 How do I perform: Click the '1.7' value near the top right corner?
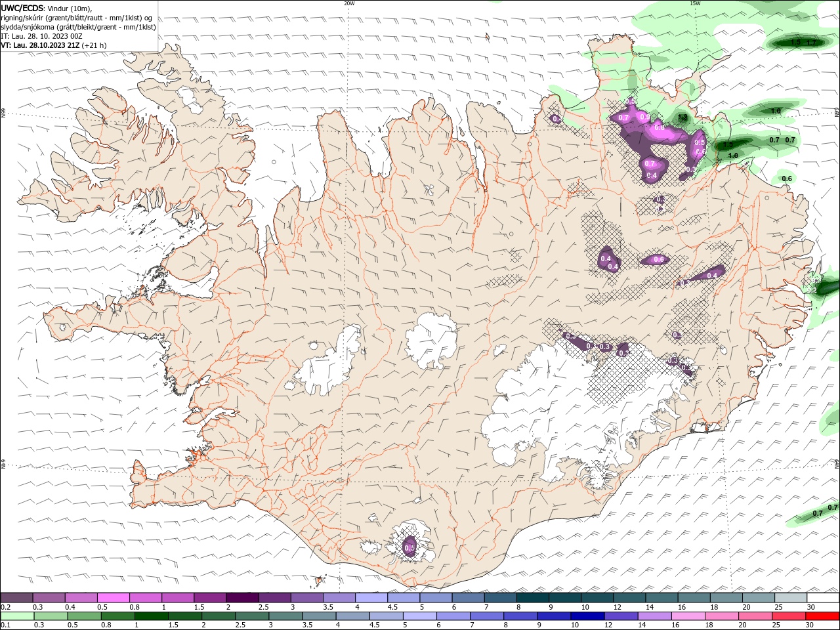[811, 43]
